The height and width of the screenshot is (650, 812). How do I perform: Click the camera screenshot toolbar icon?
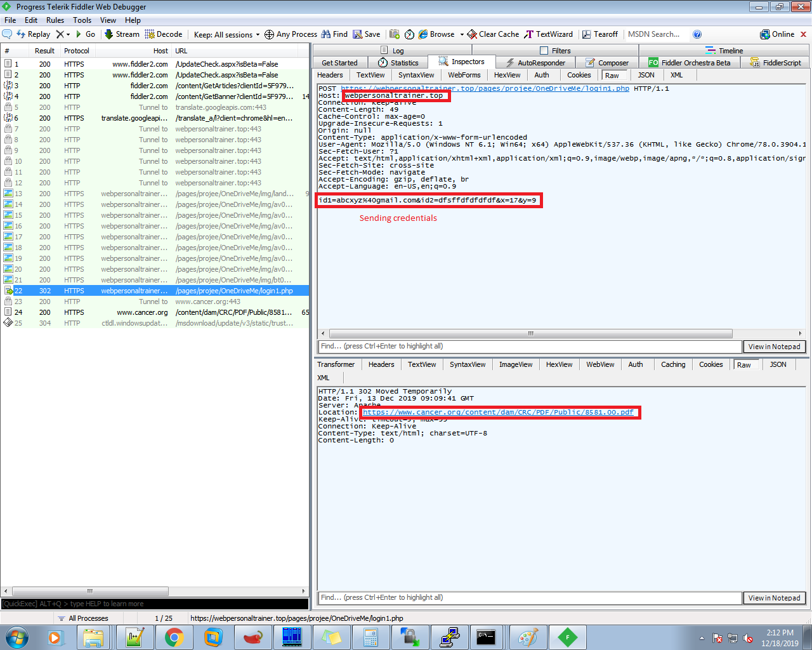coord(395,34)
